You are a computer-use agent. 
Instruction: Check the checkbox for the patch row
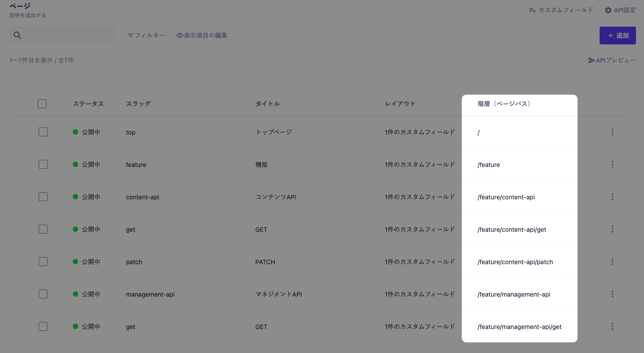click(x=43, y=261)
